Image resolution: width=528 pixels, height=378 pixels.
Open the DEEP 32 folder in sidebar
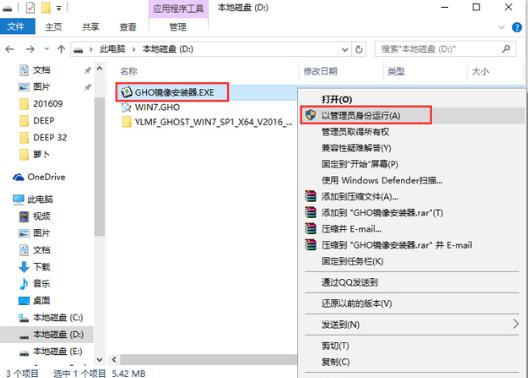tap(43, 137)
